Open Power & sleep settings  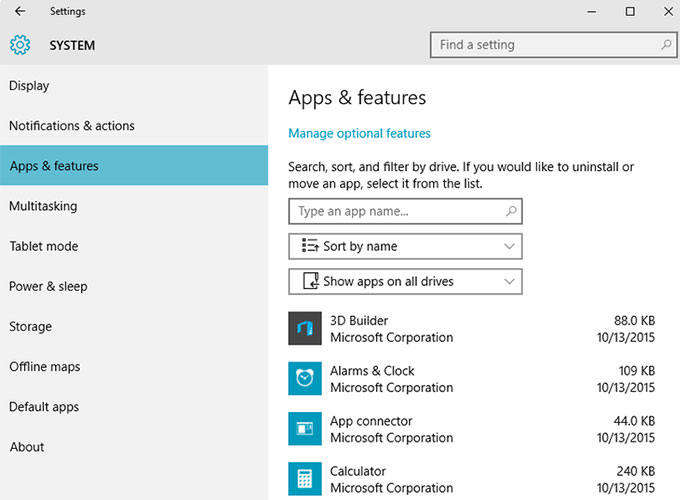click(134, 286)
